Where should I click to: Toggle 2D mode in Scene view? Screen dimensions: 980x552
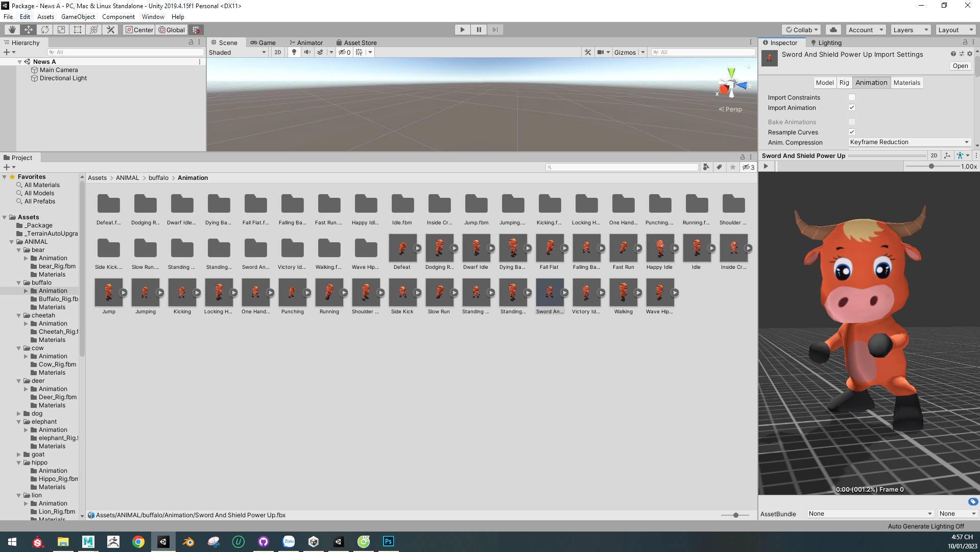tap(278, 52)
